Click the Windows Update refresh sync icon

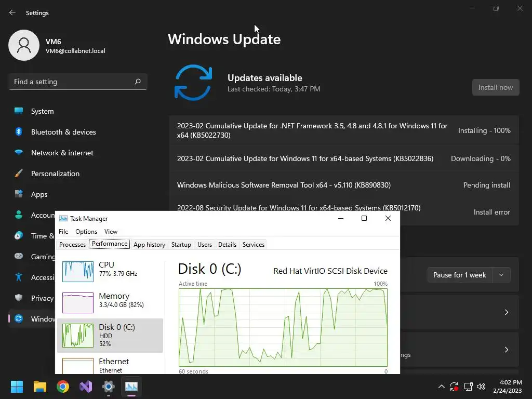click(x=193, y=83)
